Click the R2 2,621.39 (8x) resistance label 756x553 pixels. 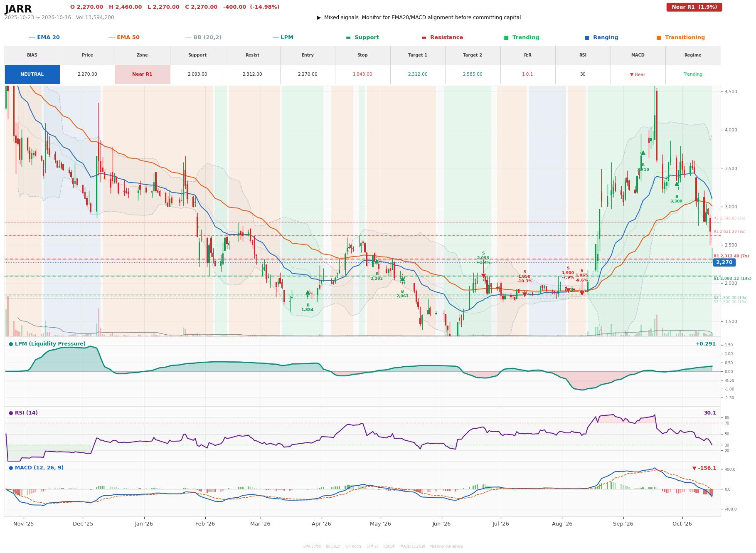(729, 232)
